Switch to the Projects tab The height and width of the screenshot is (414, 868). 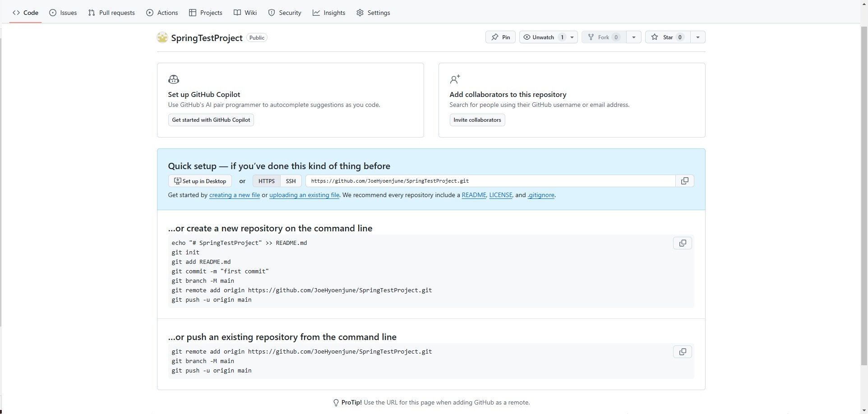pos(206,13)
